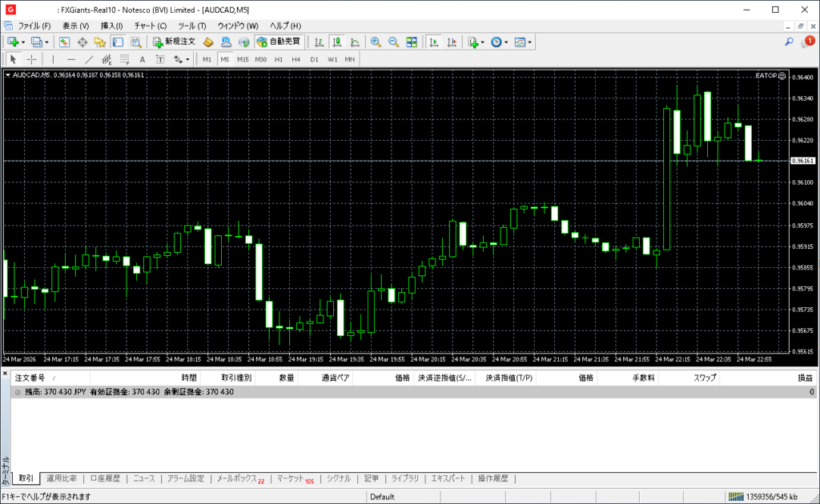Toggle the chart shift option

coord(452,42)
